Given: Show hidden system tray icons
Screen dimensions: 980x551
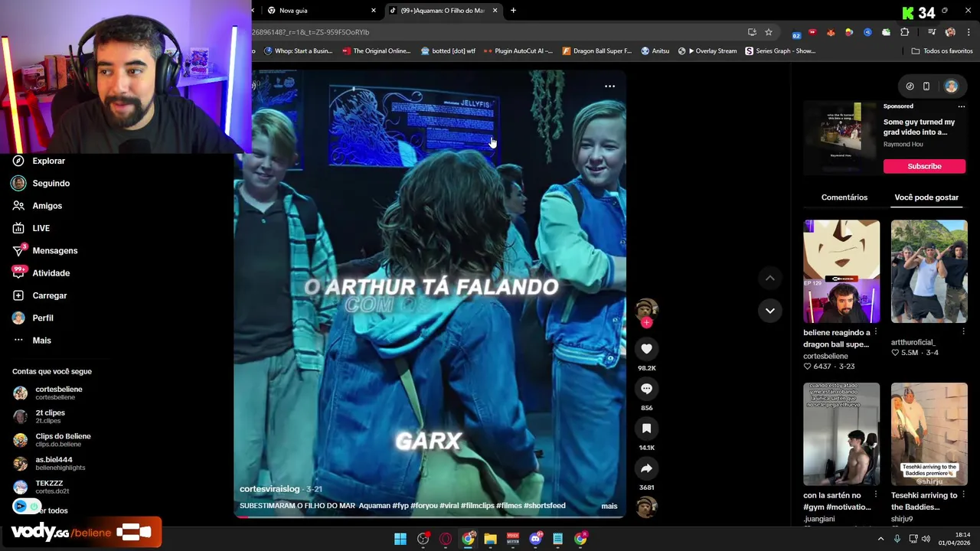Looking at the screenshot, I should pos(880,539).
